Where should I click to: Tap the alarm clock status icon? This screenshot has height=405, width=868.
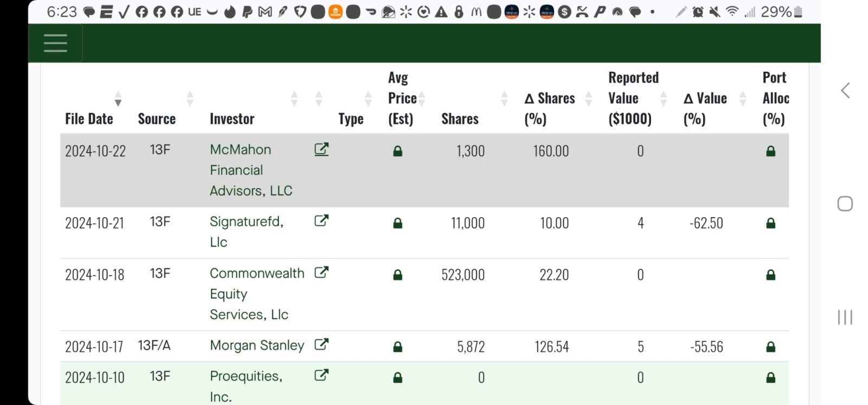click(698, 11)
